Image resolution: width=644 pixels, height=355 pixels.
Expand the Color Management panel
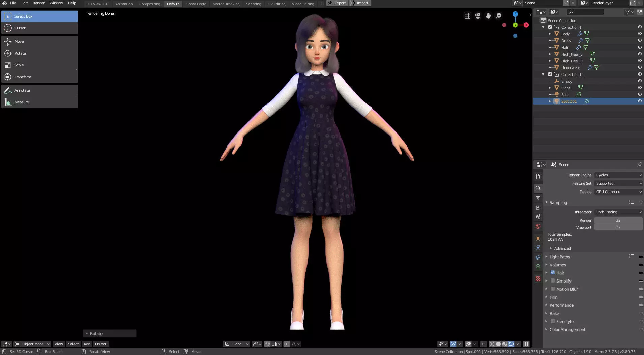click(x=567, y=329)
